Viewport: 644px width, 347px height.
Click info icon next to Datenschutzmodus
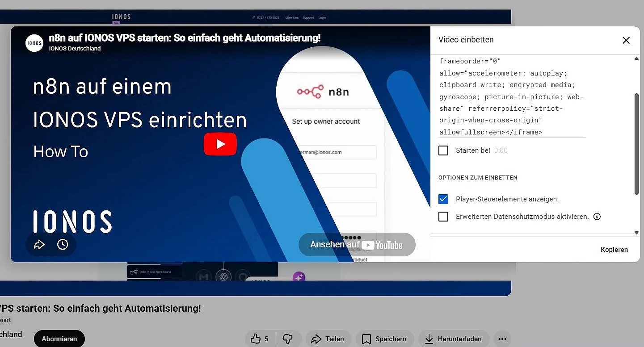(597, 217)
